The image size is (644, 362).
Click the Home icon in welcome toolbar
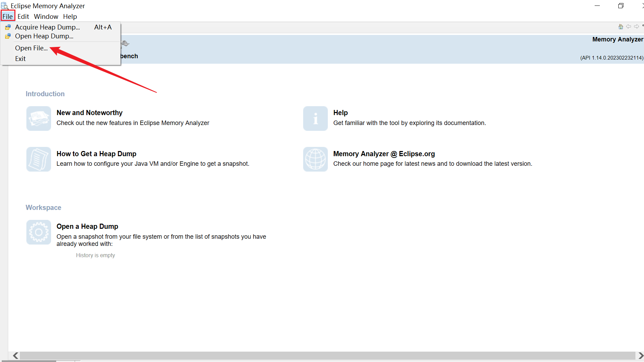click(x=620, y=27)
